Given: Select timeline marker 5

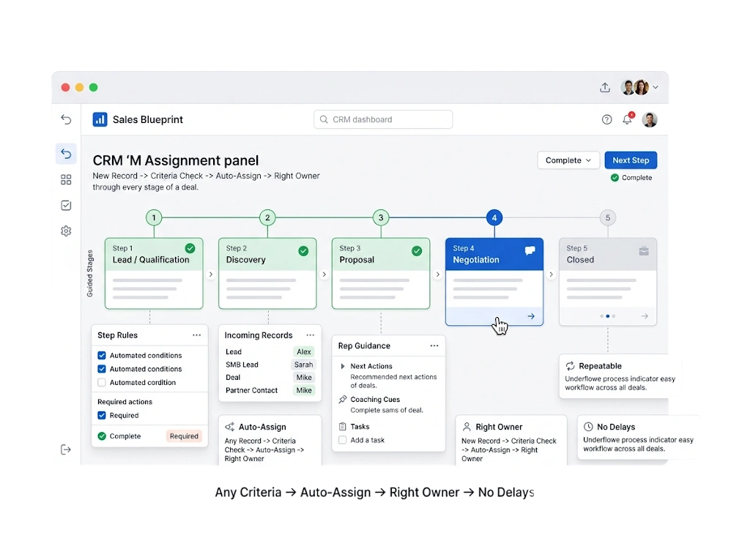Looking at the screenshot, I should pyautogui.click(x=608, y=217).
